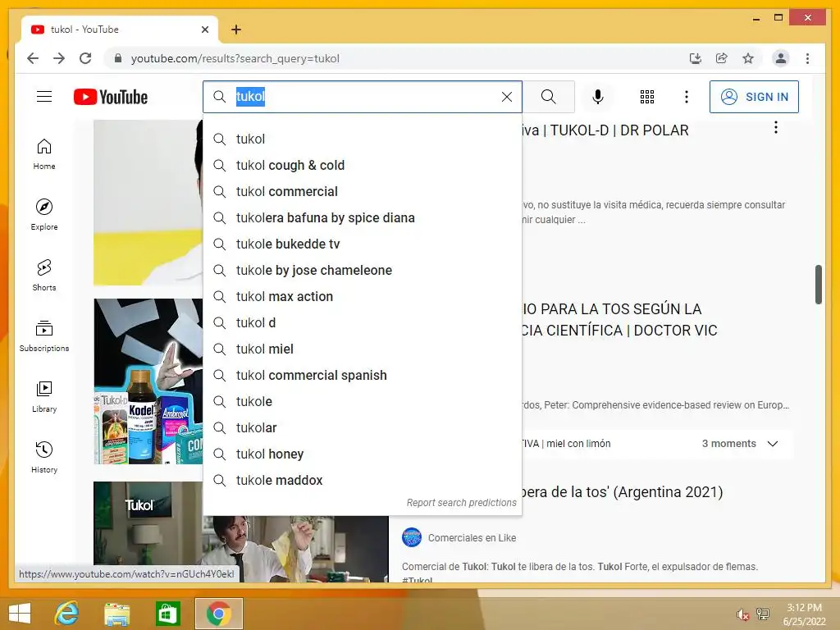Click the network tray icon
840x630 pixels.
763,614
